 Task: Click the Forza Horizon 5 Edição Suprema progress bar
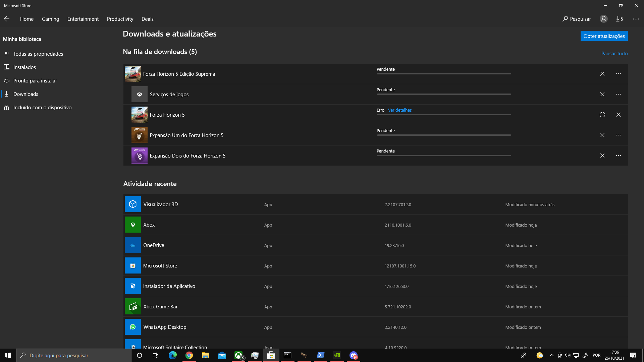click(444, 74)
